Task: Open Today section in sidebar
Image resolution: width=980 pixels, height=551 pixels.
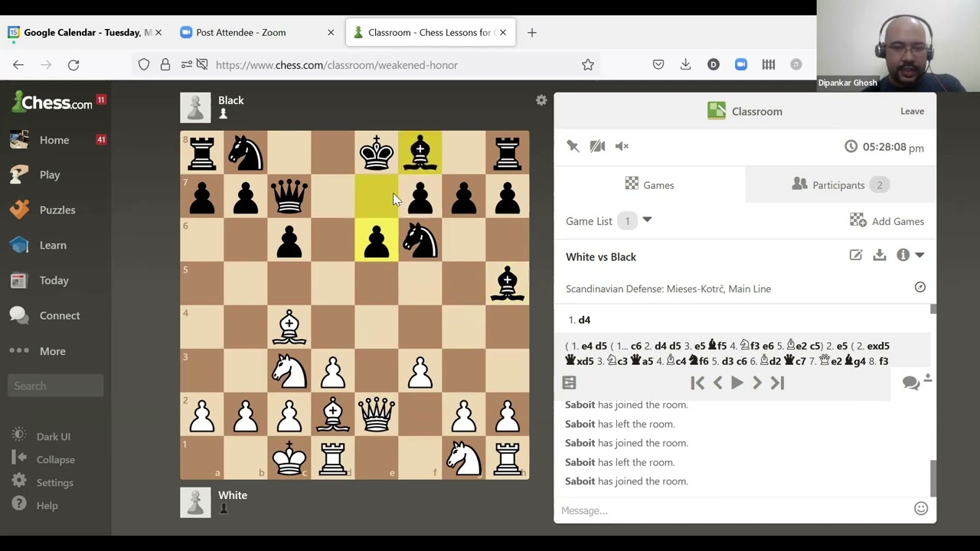Action: click(54, 280)
